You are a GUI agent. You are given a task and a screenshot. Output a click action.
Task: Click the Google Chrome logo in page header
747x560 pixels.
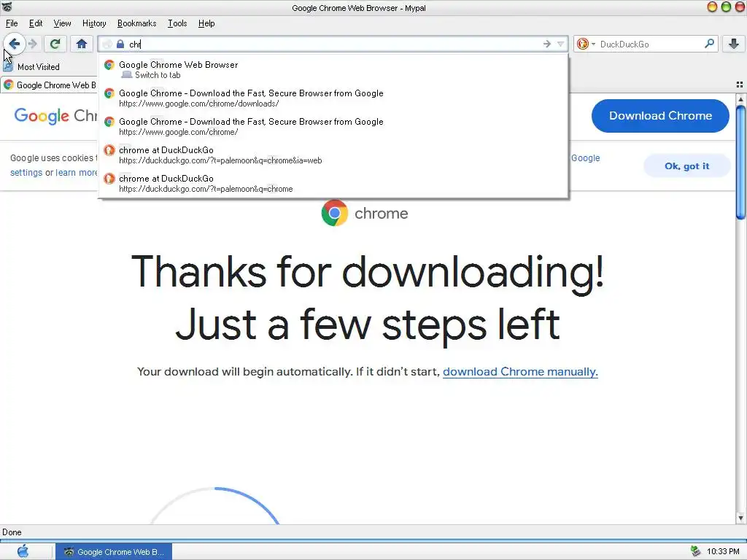pos(55,116)
